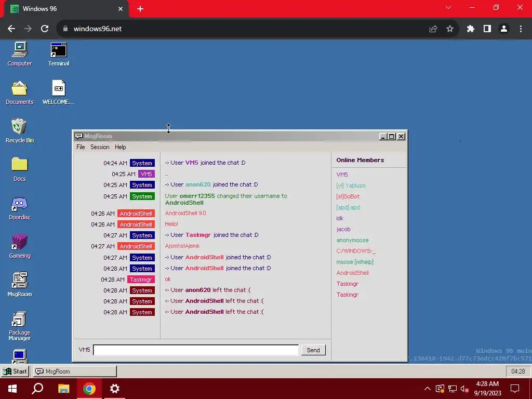Share this page via Chrome share icon

[433, 29]
